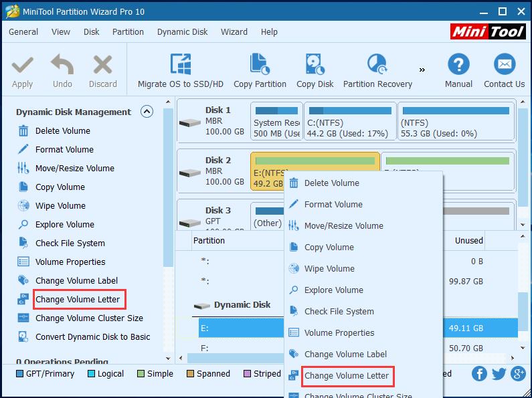Select the Disk 3 GPT header

213,216
